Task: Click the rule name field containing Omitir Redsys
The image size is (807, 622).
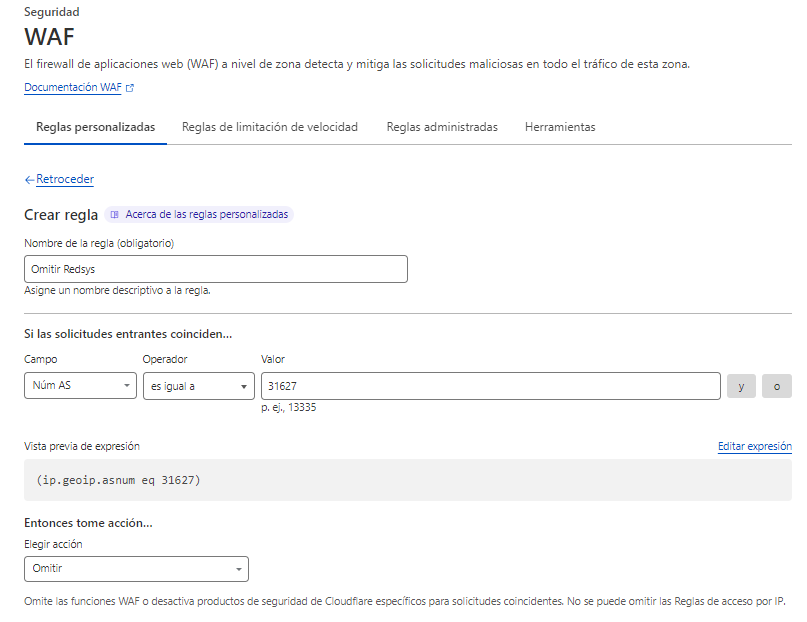Action: (x=215, y=269)
